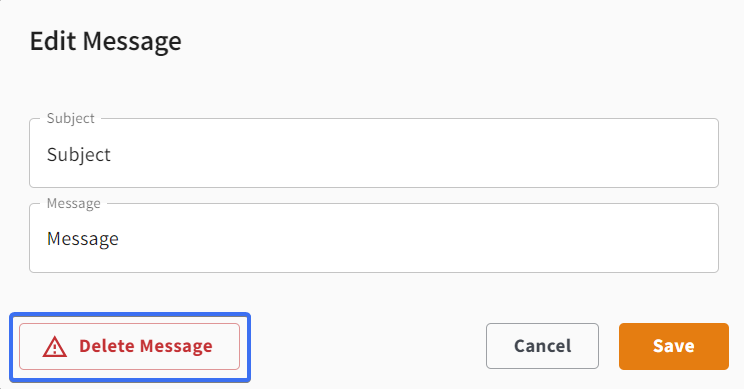Viewport: 744px width, 389px height.
Task: Click the word "Edit" in the title
Action: (x=53, y=41)
